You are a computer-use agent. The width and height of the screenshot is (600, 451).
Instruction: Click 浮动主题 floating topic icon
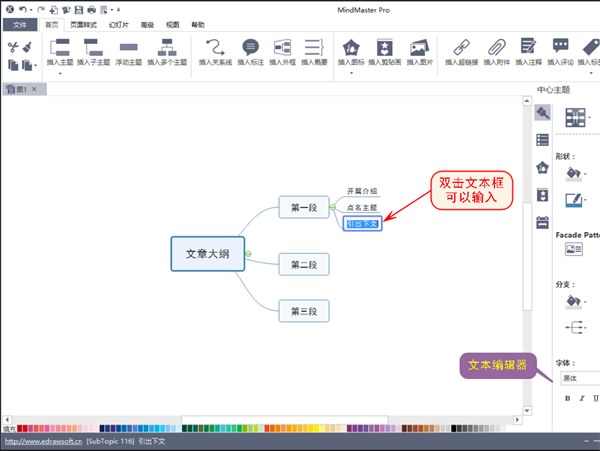click(x=129, y=47)
